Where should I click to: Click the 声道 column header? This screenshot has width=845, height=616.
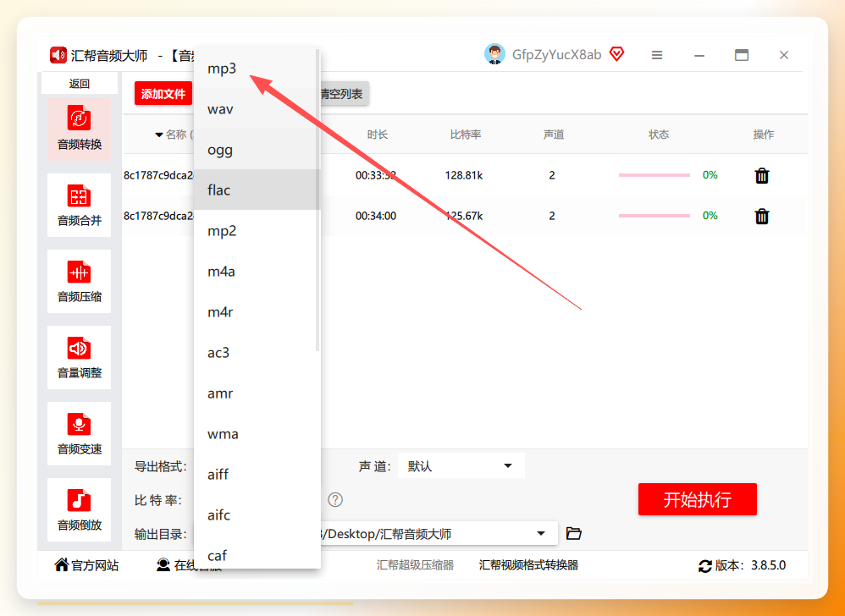(554, 135)
